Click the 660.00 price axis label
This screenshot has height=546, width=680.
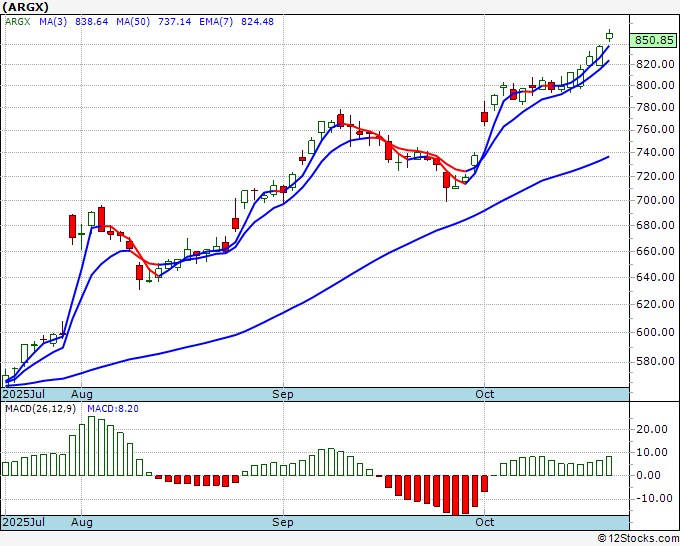pyautogui.click(x=655, y=251)
